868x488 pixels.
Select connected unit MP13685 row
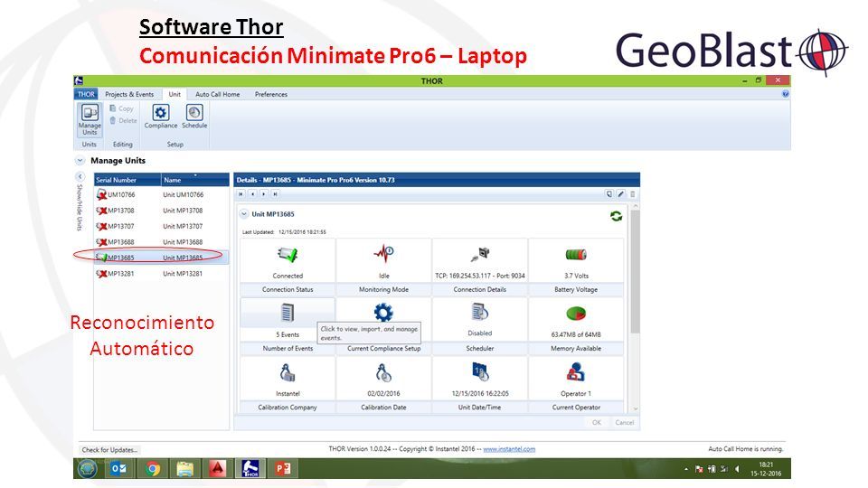161,258
